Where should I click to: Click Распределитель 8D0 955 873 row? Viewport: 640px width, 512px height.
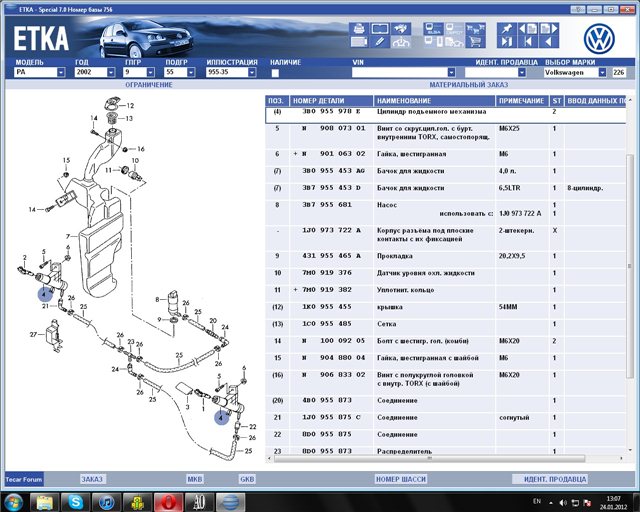(x=446, y=451)
